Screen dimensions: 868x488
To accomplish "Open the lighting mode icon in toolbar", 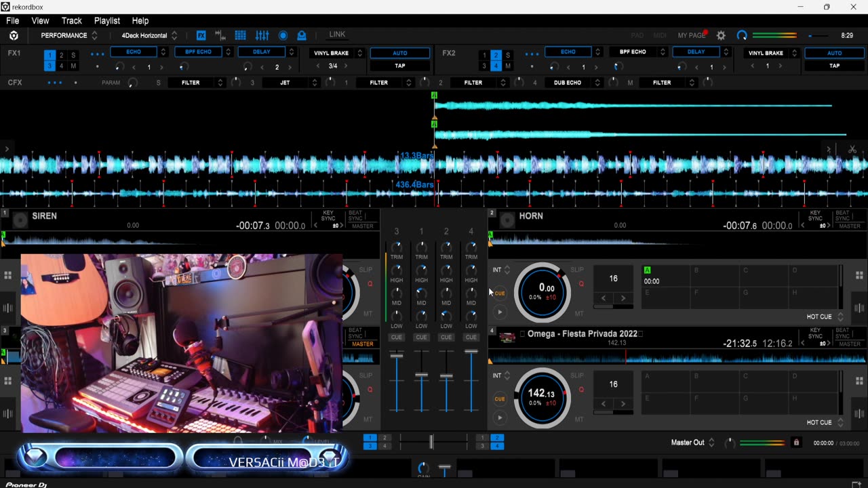I will point(302,35).
